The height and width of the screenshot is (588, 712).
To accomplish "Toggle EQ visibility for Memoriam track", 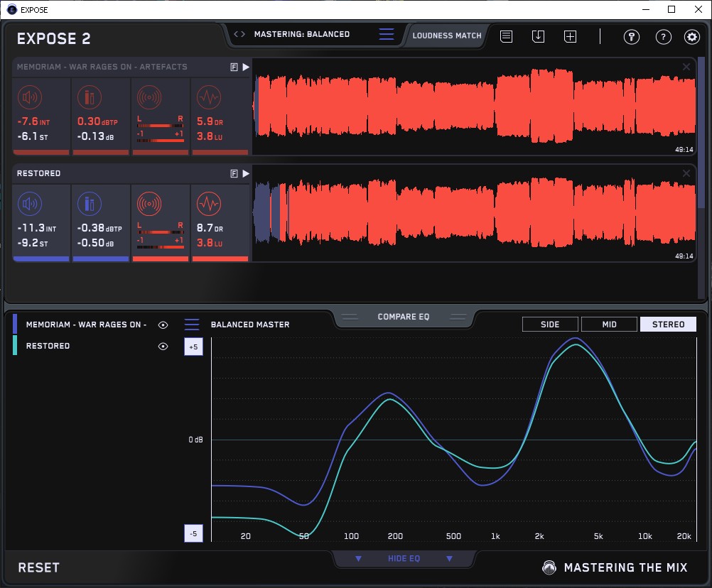I will pos(163,325).
